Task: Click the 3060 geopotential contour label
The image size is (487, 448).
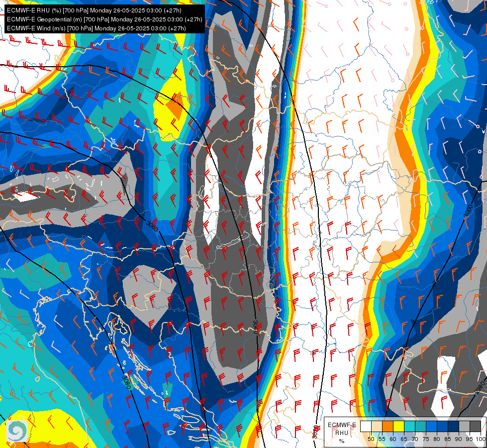Action: tap(152, 226)
